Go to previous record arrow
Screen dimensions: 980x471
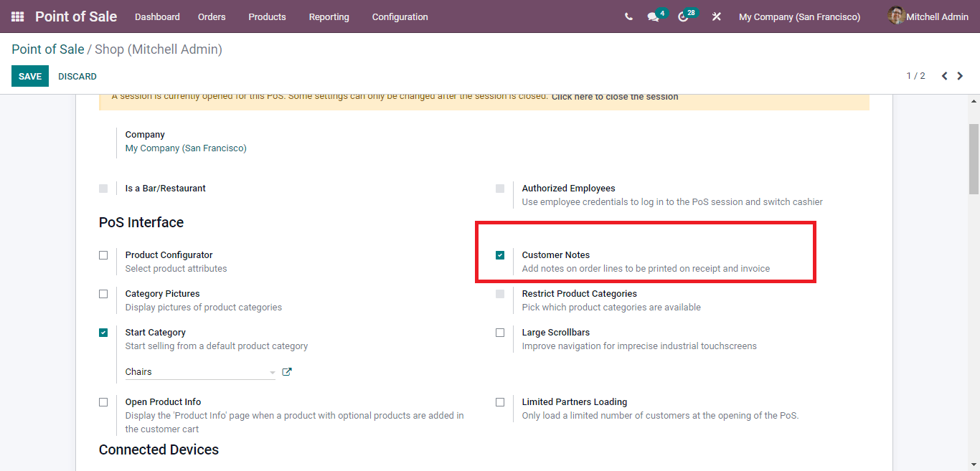[944, 76]
